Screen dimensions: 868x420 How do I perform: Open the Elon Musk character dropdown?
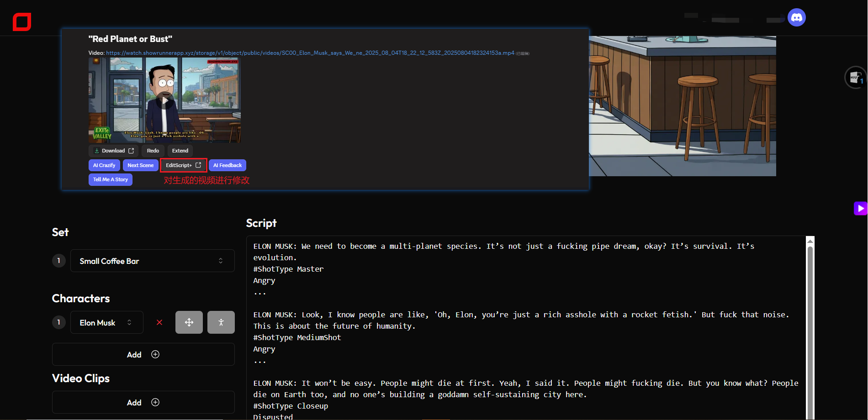click(107, 322)
